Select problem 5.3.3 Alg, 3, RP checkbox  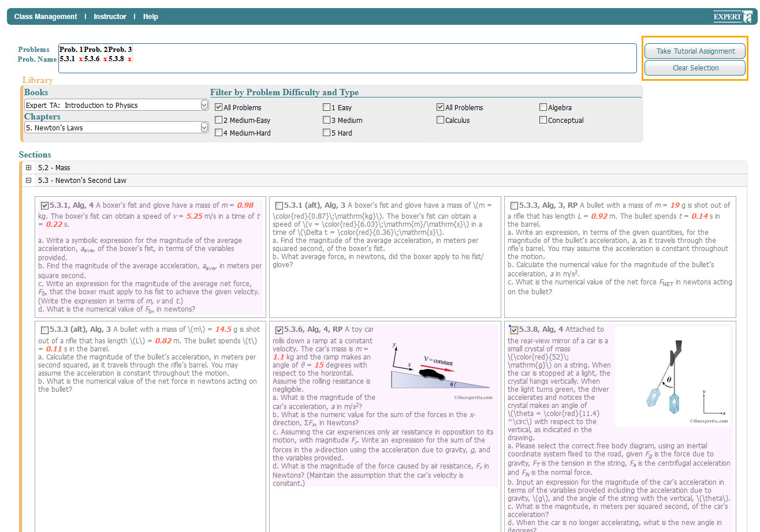point(515,205)
